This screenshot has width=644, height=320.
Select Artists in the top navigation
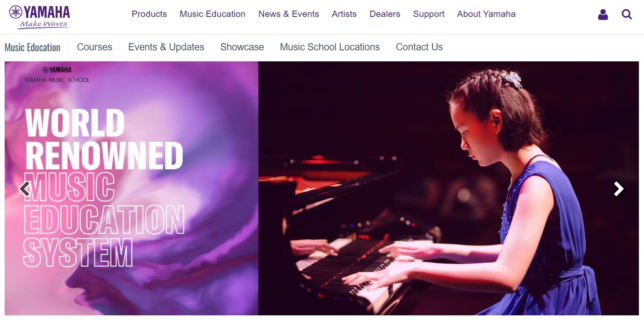point(344,14)
